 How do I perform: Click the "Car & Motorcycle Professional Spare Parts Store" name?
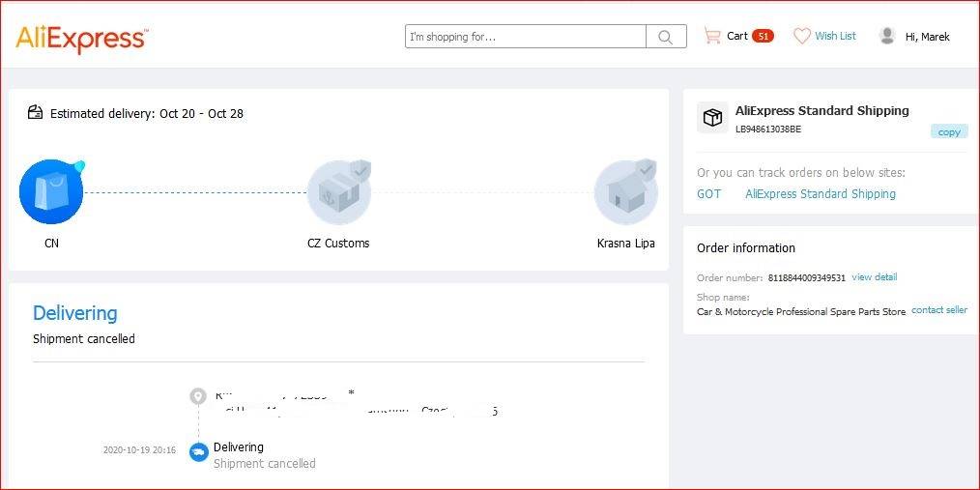tap(801, 311)
